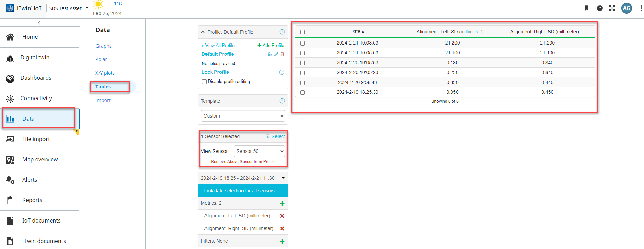Click Remove Above Sensor from Profile link

(243, 162)
